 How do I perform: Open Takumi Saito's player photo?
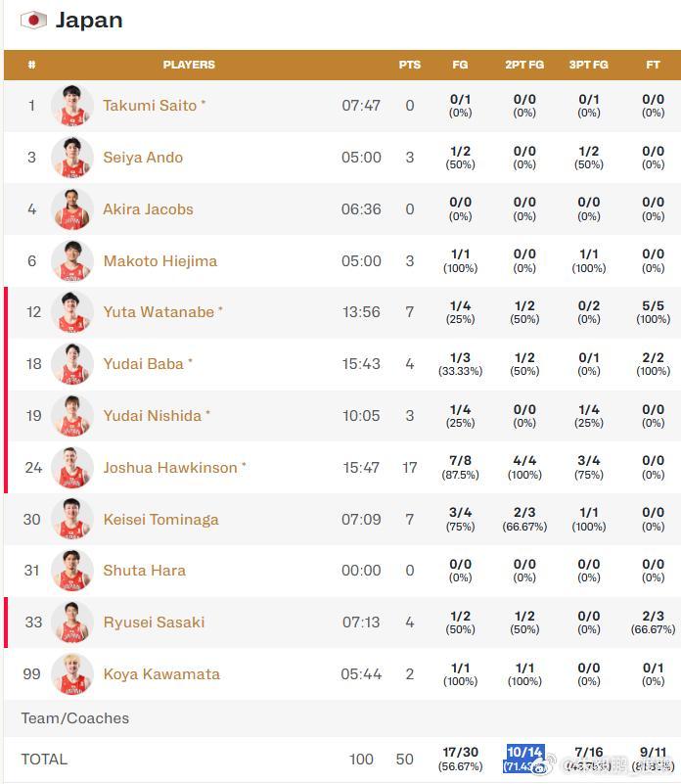(72, 106)
